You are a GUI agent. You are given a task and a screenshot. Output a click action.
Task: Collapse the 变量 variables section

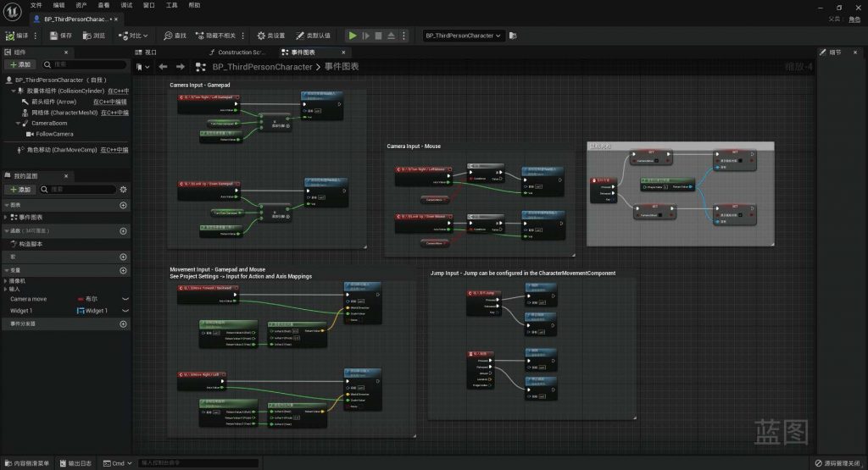coord(7,270)
